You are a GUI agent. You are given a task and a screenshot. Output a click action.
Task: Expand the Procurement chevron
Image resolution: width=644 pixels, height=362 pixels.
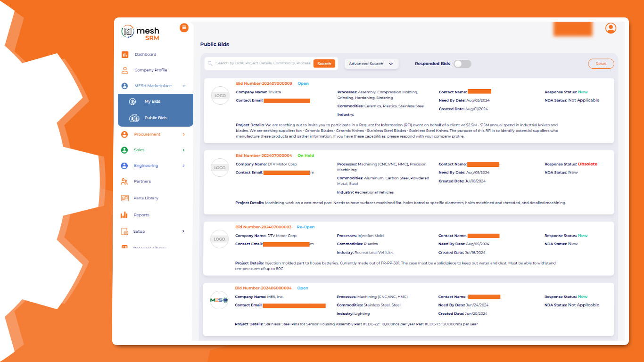point(183,134)
